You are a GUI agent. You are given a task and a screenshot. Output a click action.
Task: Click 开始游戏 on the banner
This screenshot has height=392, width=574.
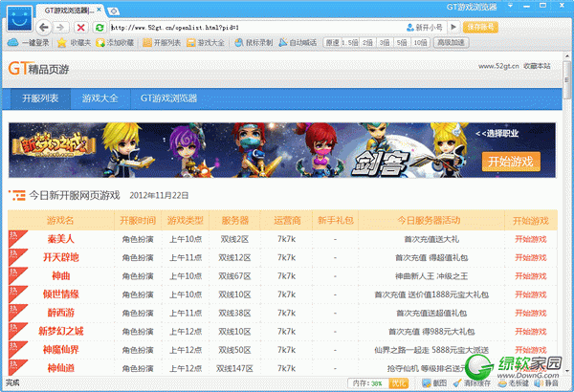point(511,162)
